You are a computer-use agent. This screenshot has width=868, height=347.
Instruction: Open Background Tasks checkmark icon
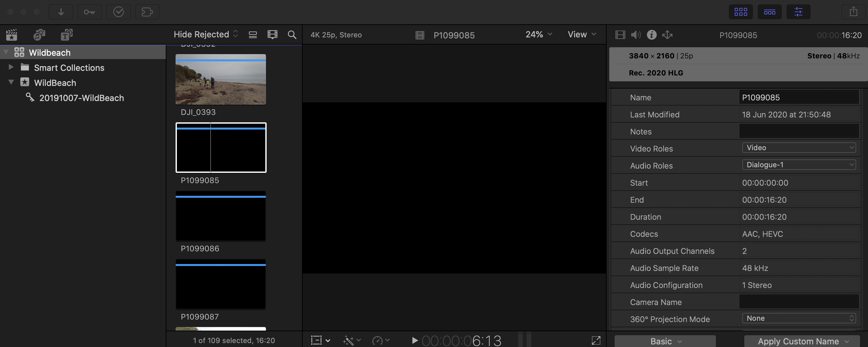pos(118,12)
